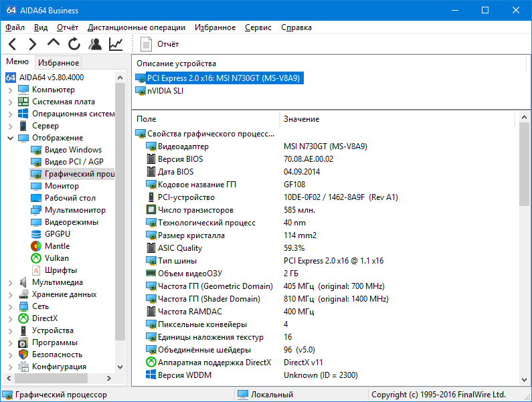The image size is (532, 402).
Task: Expand the Сеть tree node
Action: tap(10, 306)
